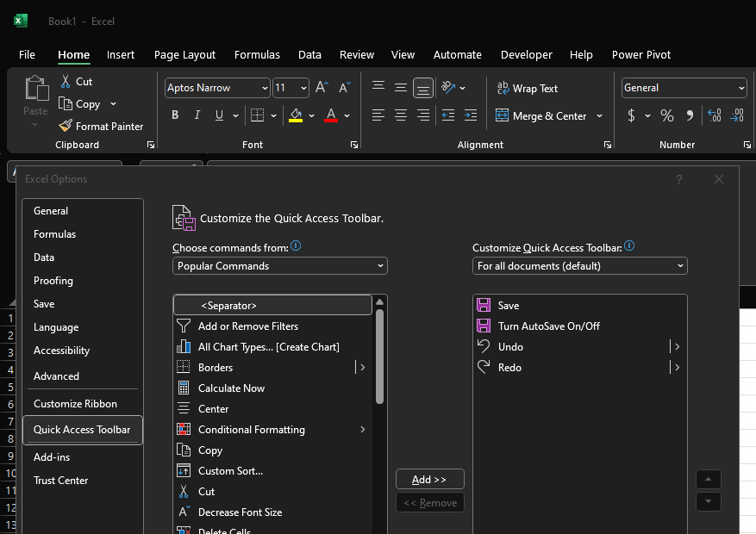This screenshot has height=534, width=756.
Task: Click the Percent Style icon
Action: coord(666,115)
